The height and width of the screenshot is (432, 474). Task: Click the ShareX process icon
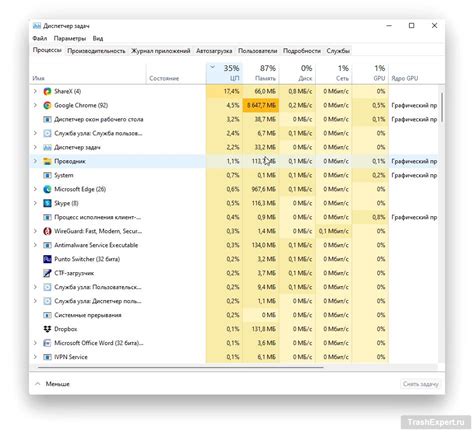[x=47, y=91]
